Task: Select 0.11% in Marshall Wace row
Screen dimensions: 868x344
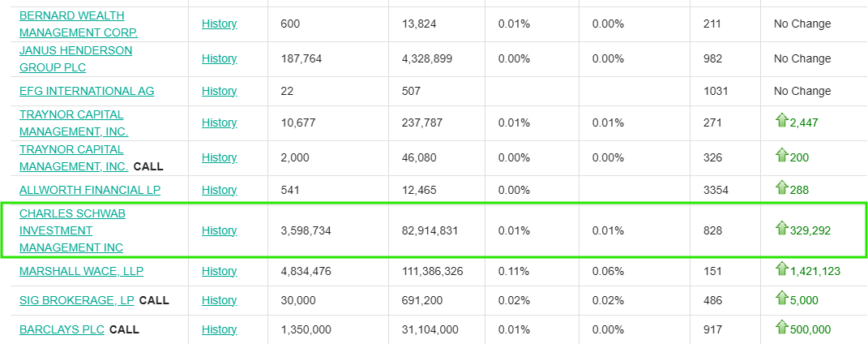Action: 515,272
